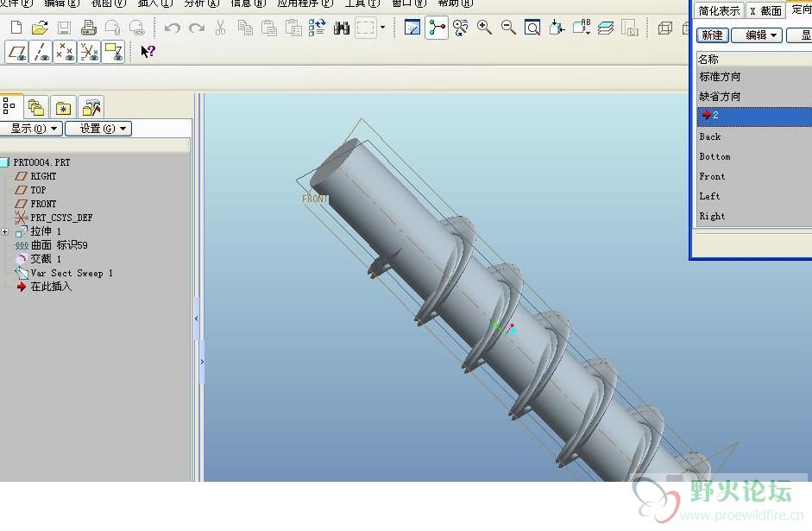
Task: Open the saved view list icon
Action: pos(582,27)
